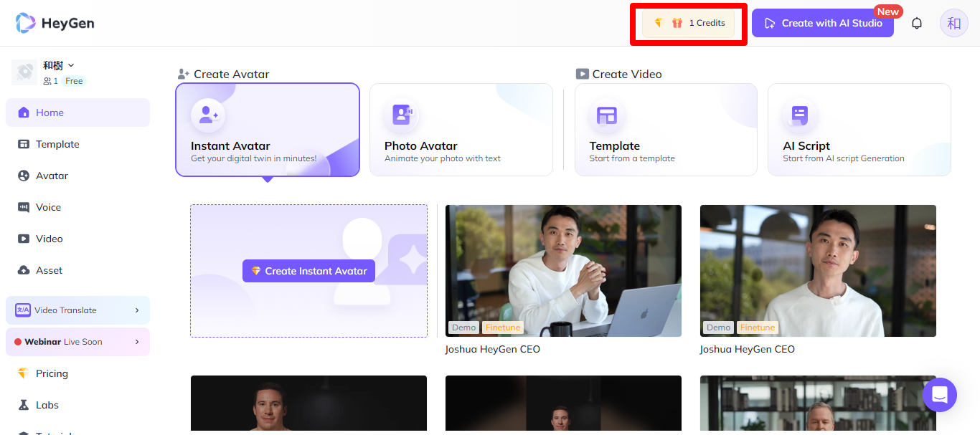980x435 pixels.
Task: Select the Instant Avatar card
Action: 267,129
